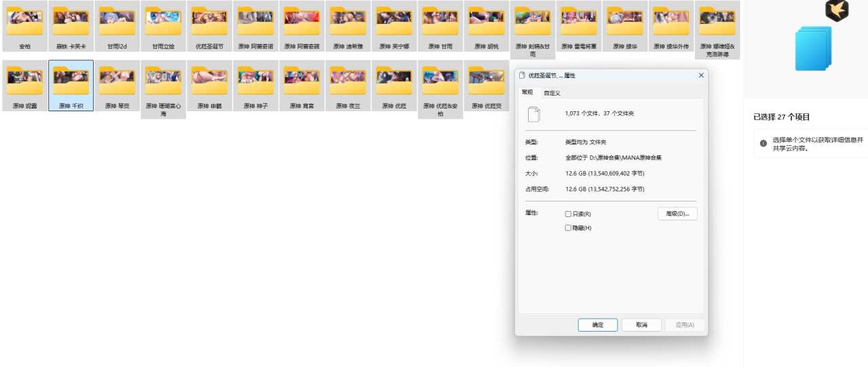Confirm with the 确定 button

click(x=598, y=325)
